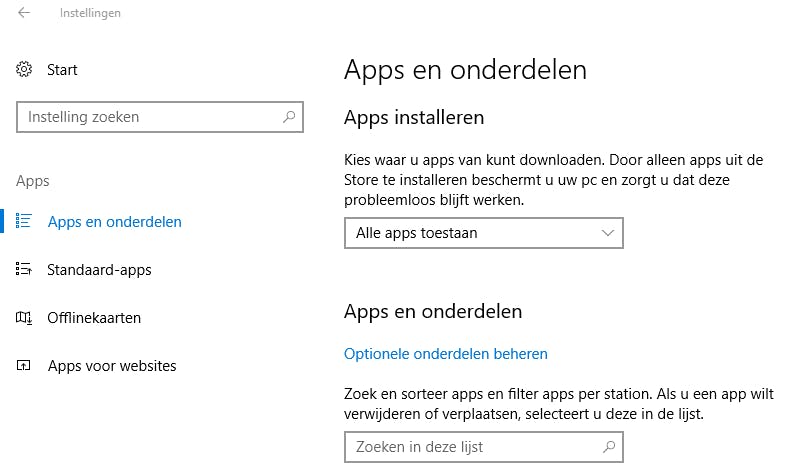Focus the Instelling zoeken search field

[x=150, y=117]
